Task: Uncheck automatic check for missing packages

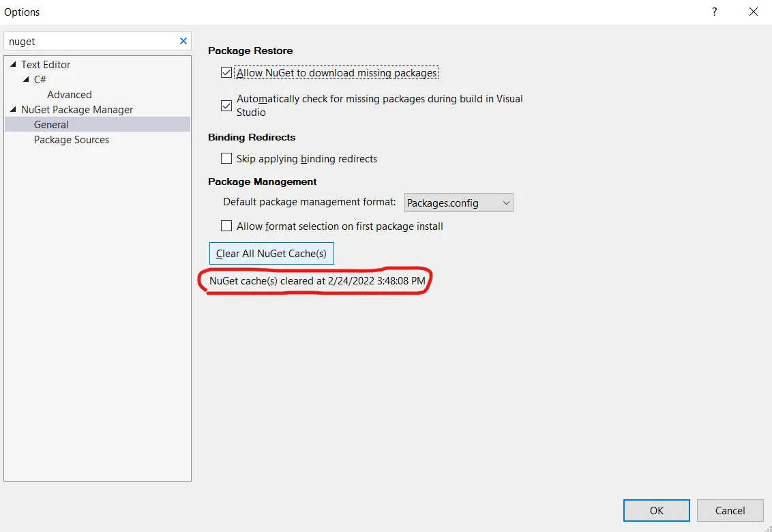Action: tap(226, 106)
